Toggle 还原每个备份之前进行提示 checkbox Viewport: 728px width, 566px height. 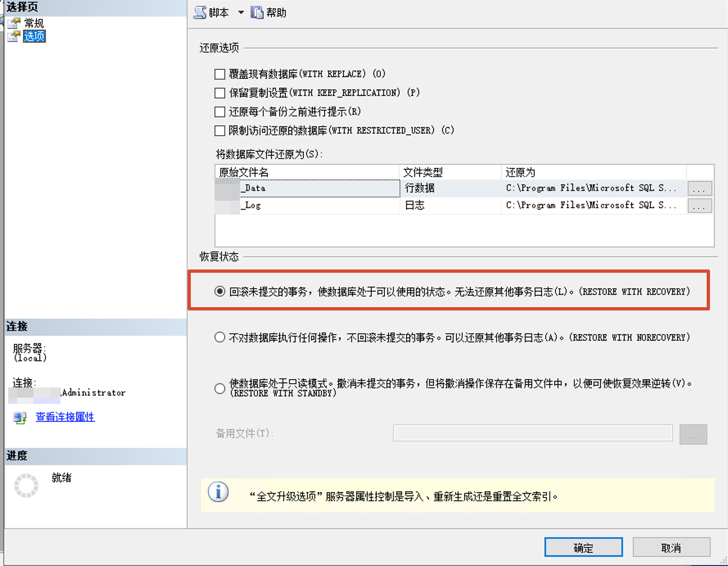click(x=220, y=112)
